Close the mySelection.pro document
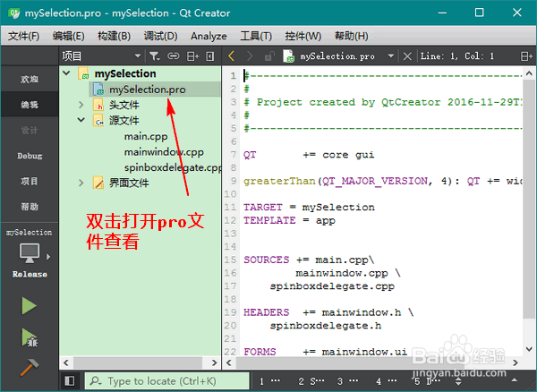 [x=407, y=56]
